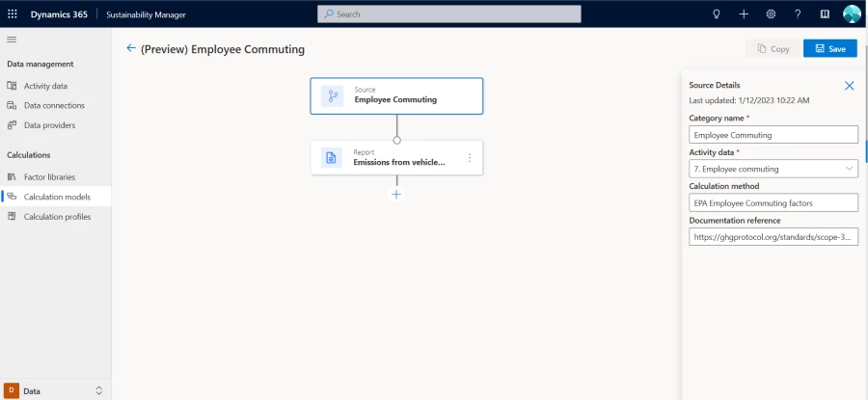This screenshot has height=400, width=868.
Task: Click the Activity data sidebar icon
Action: [12, 86]
